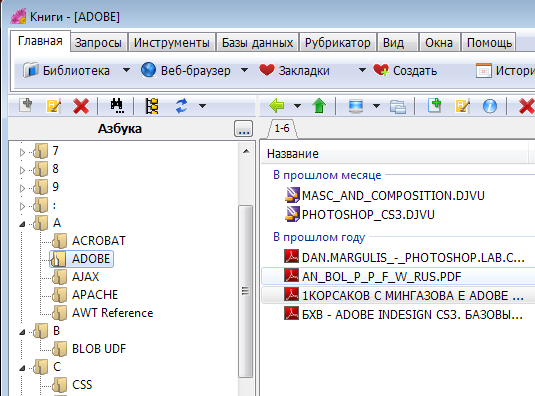Open the Веб-браузер globe icon
Image resolution: width=535 pixels, height=396 pixels.
point(148,70)
